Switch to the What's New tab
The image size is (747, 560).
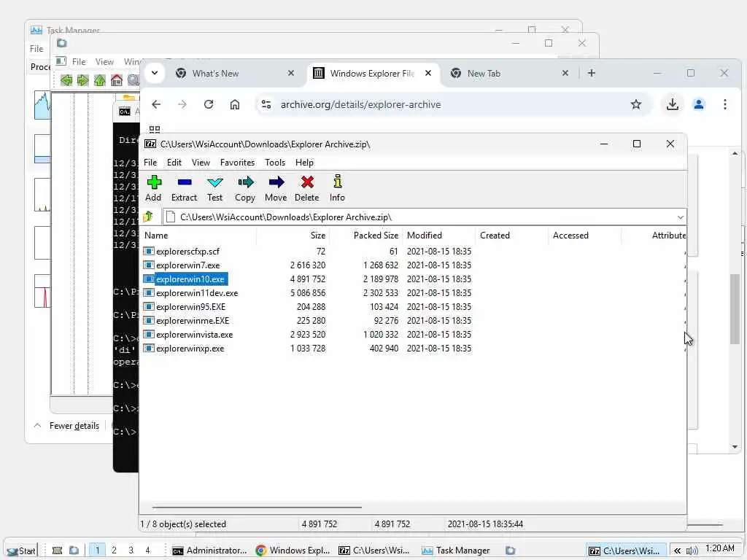233,74
